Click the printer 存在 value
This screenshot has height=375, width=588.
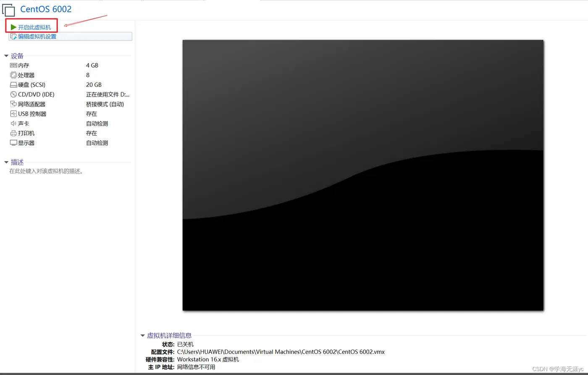coord(92,133)
